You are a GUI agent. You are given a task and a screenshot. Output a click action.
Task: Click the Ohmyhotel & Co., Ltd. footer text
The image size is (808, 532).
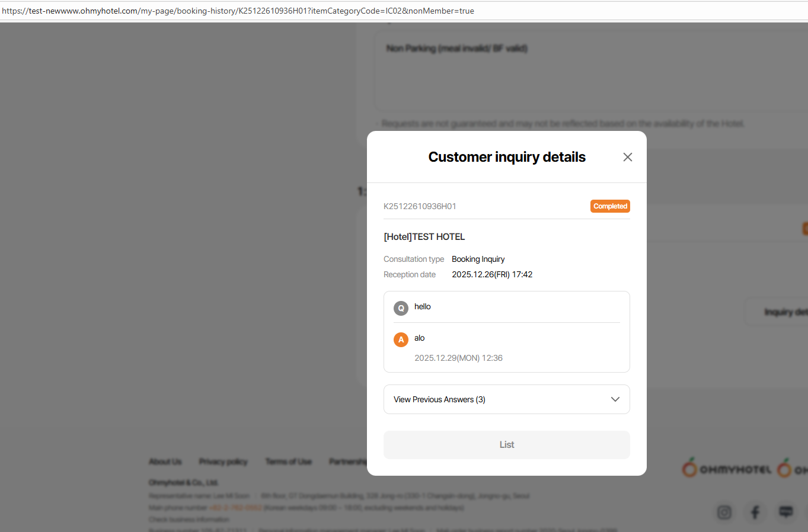(183, 482)
